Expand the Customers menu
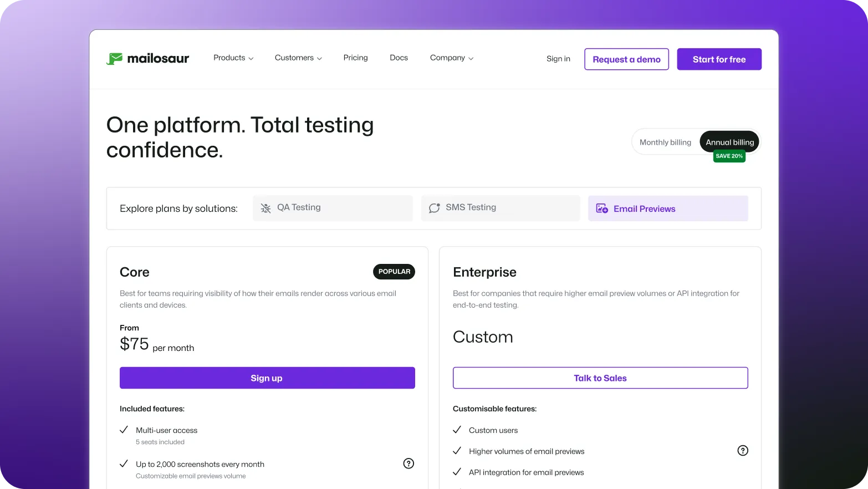 click(298, 58)
